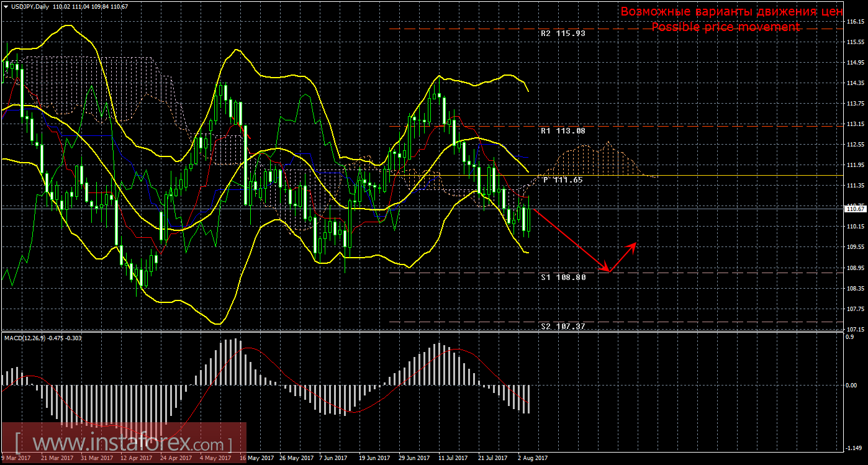This screenshot has width=868, height=465.
Task: Click 113.15 on the price axis
Action: pos(854,124)
